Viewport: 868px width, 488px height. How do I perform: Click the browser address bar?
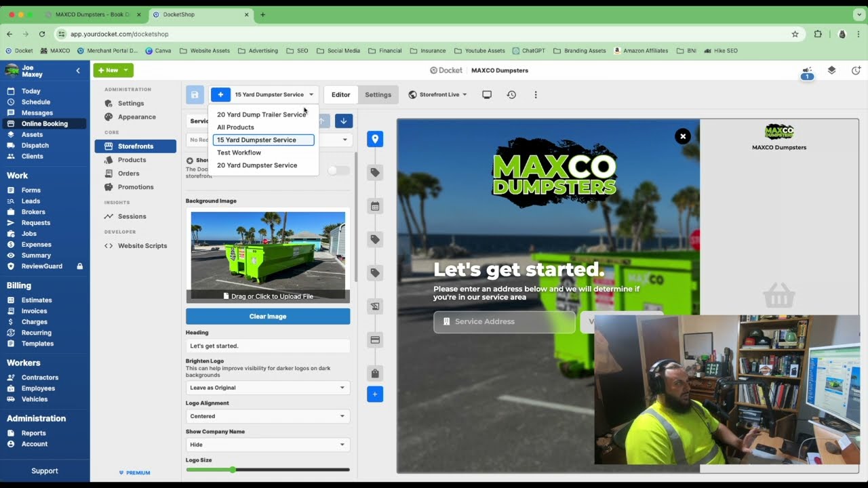(x=420, y=34)
